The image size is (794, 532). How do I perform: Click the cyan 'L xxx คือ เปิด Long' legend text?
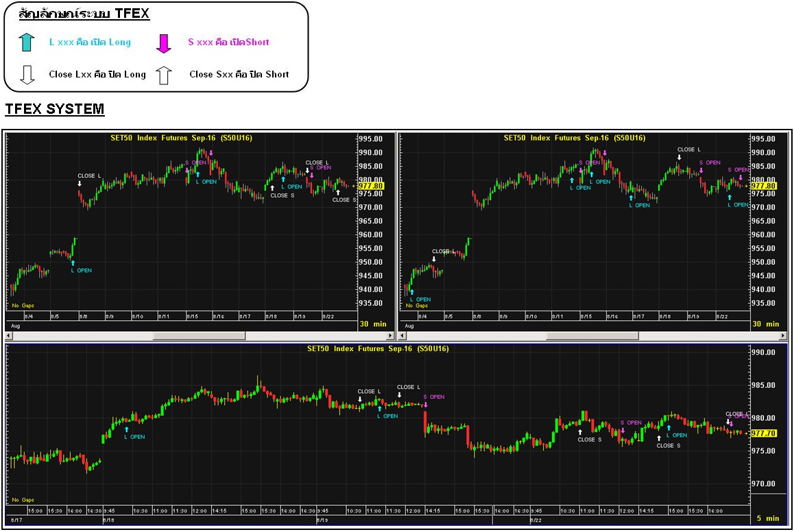(x=90, y=42)
